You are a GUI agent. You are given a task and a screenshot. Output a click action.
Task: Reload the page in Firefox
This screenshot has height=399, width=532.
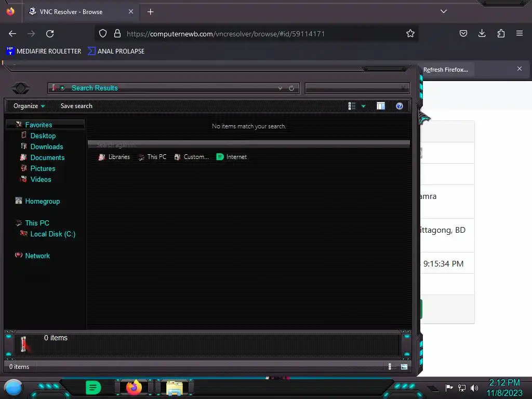(x=50, y=34)
